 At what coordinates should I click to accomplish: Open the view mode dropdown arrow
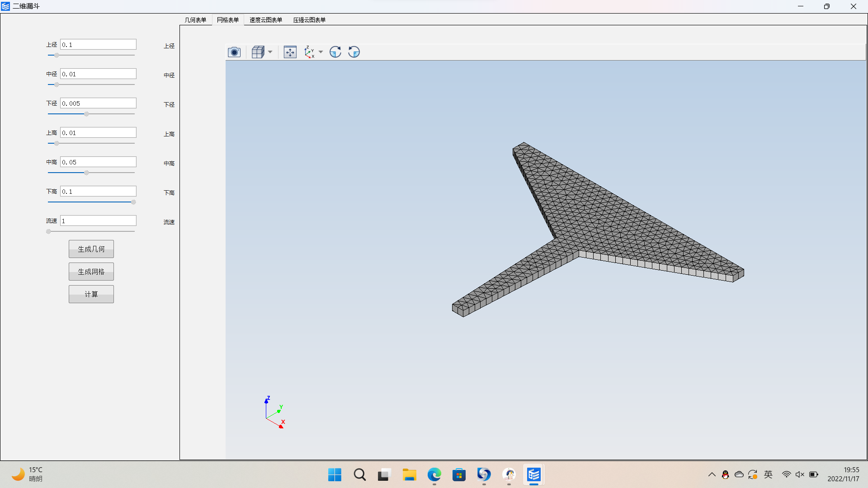[x=270, y=52]
